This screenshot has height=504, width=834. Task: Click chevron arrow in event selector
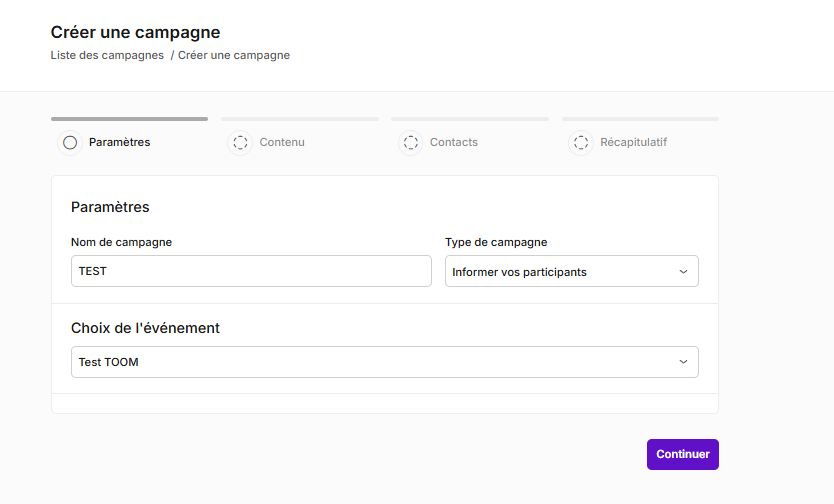pyautogui.click(x=683, y=362)
